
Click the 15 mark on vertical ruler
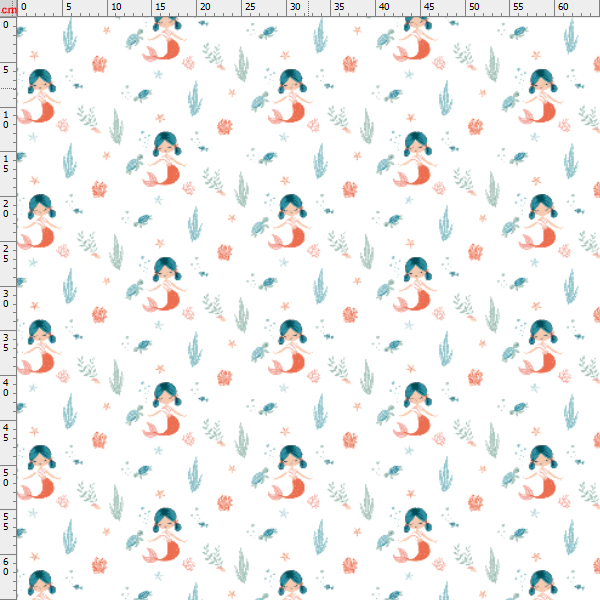pyautogui.click(x=6, y=164)
